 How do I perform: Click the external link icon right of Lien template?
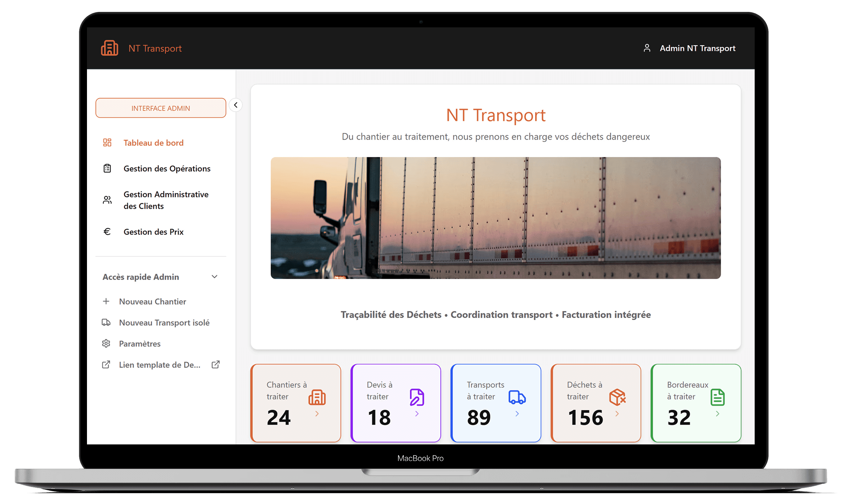216,365
